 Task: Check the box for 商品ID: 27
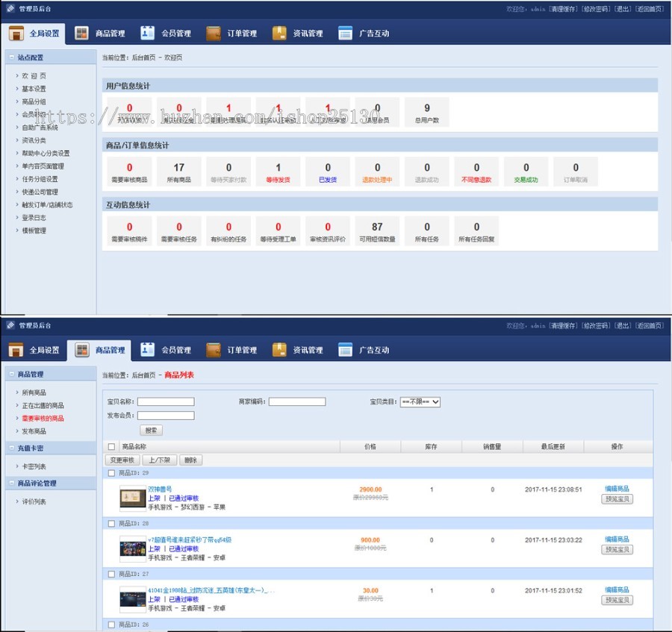pyautogui.click(x=111, y=575)
